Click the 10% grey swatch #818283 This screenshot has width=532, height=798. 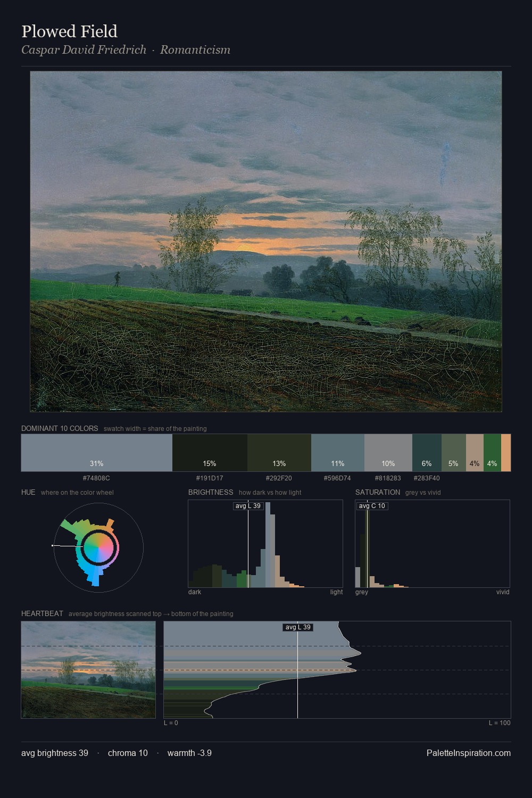click(x=388, y=453)
